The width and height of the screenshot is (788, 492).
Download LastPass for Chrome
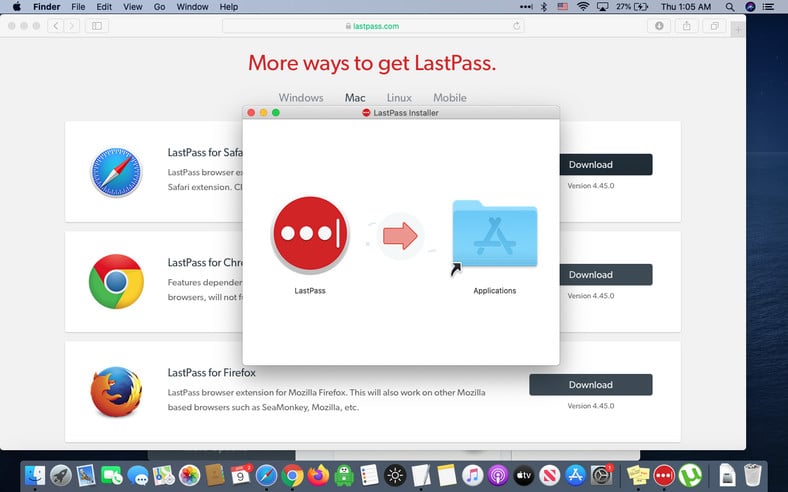click(606, 274)
